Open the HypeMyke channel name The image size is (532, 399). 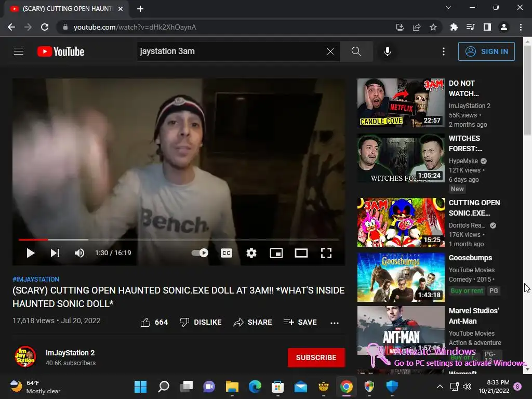tap(463, 161)
